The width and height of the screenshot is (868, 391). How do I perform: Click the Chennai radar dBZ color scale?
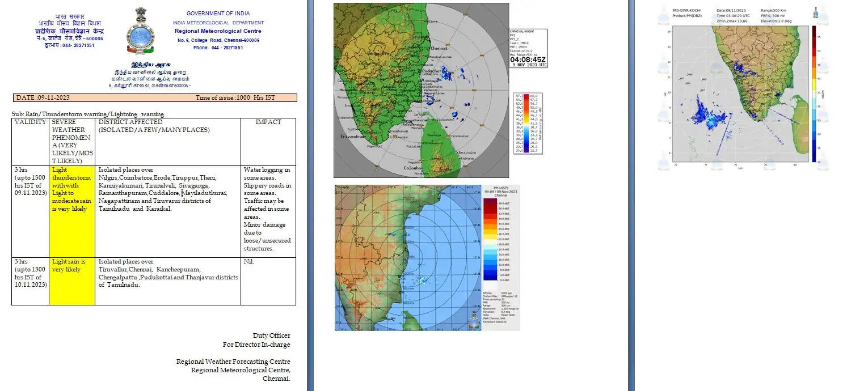(x=490, y=239)
